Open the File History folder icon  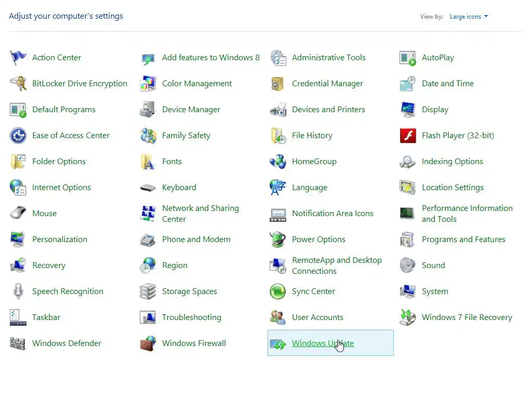point(278,136)
